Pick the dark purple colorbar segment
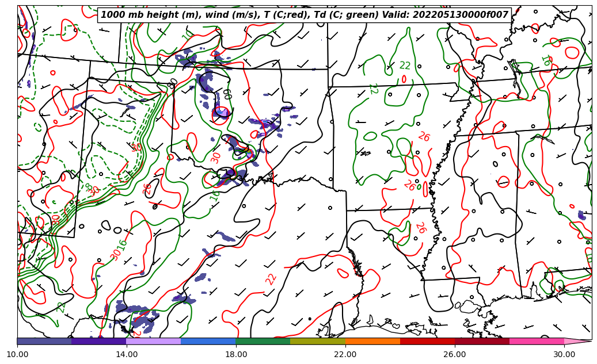Image resolution: width=597 pixels, height=364 pixels. [99, 341]
